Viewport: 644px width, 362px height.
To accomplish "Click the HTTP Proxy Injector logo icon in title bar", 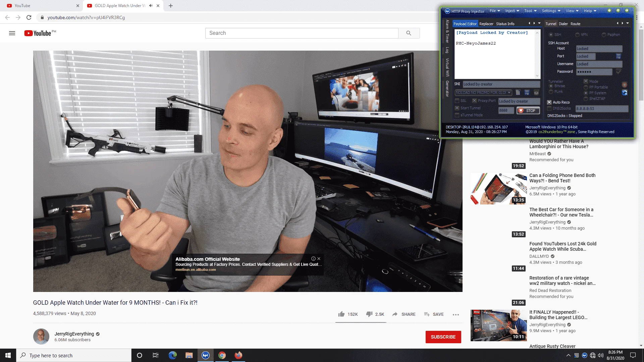I will (x=447, y=11).
